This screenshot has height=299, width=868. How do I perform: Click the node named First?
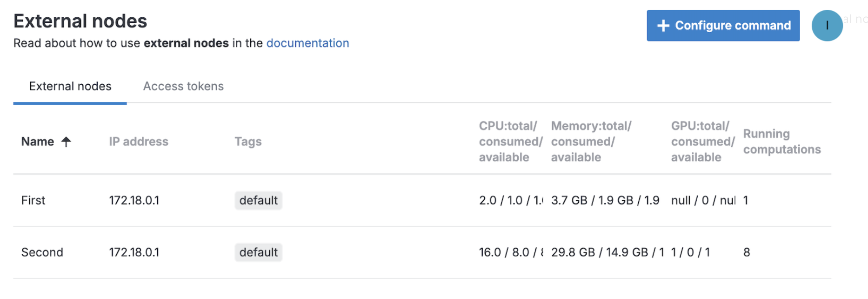33,200
